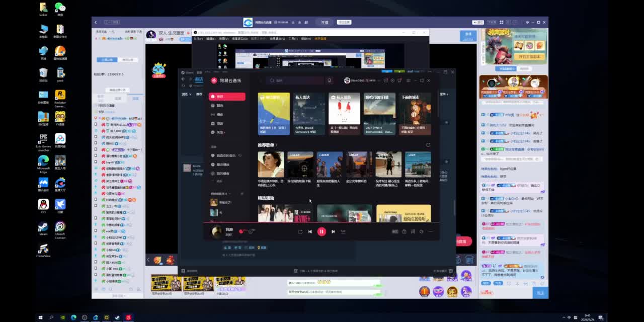Go to previous track in music player
Screen dimensions: 644x322
tap(310, 231)
